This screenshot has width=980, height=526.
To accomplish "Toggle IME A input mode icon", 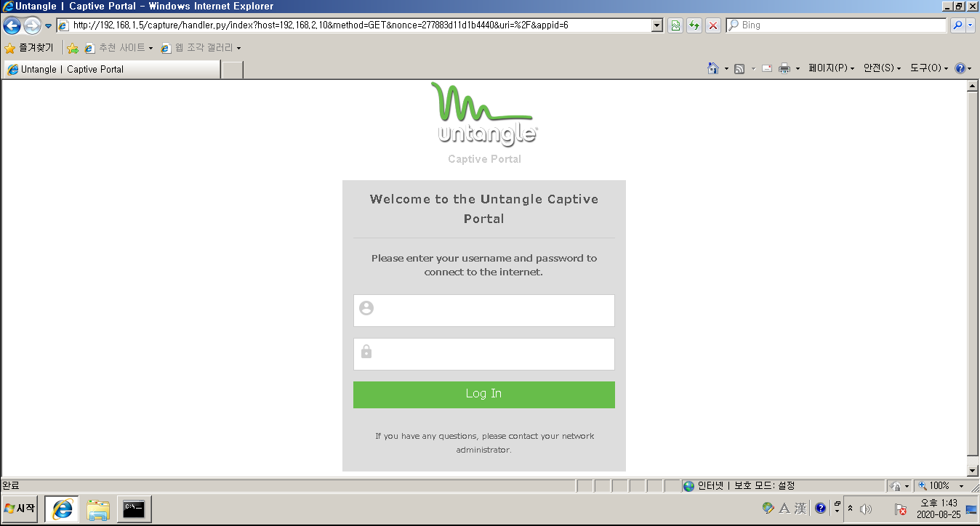I will coord(784,509).
